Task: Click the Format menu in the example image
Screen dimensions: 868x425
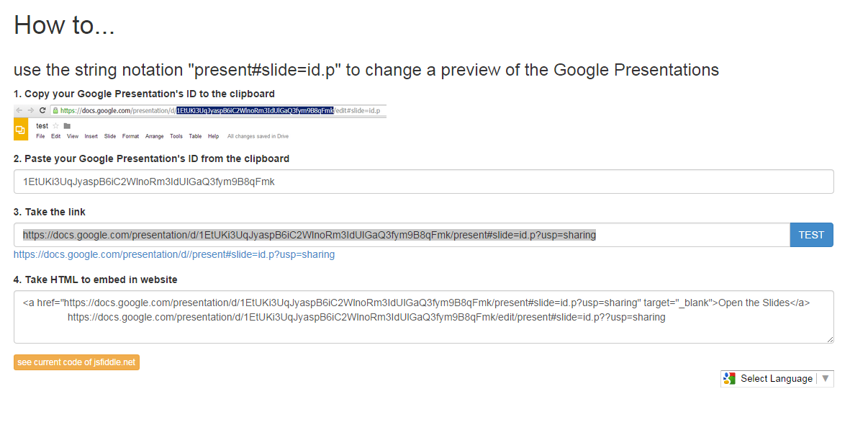Action: click(x=130, y=136)
